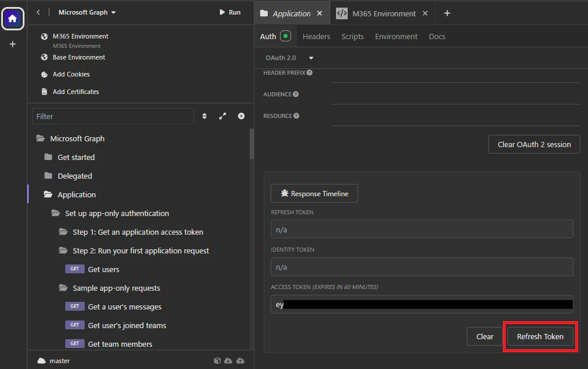Open the Microsoft Graph collection dropdown
This screenshot has width=588, height=369.
[87, 12]
